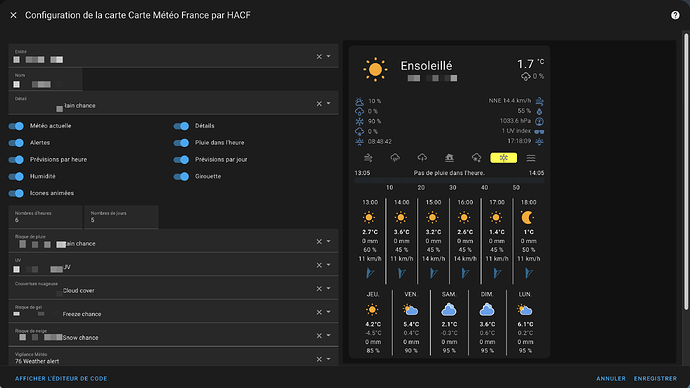Click the waves alert icon
This screenshot has width=690, height=388.
coord(531,157)
